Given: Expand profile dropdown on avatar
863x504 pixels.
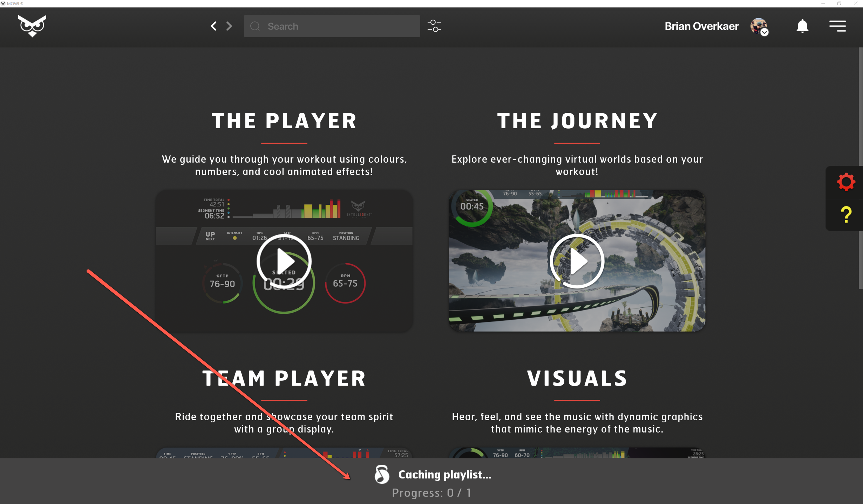Looking at the screenshot, I should click(x=765, y=32).
